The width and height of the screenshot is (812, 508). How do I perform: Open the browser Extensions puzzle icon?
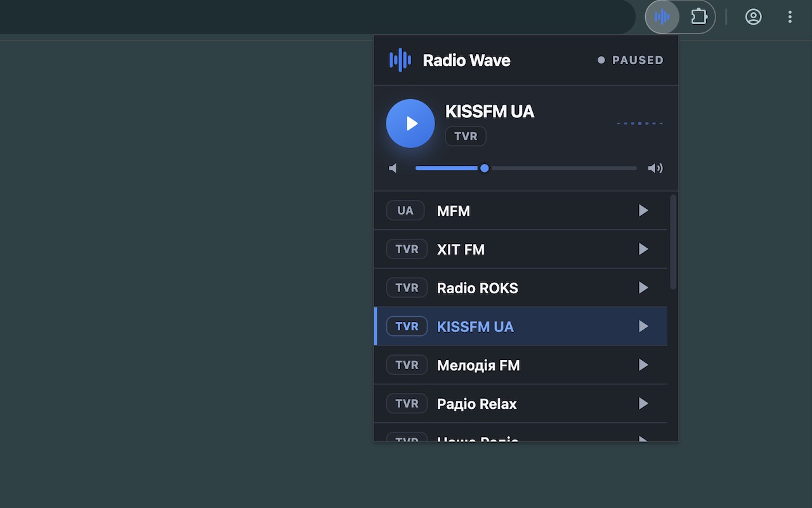click(699, 17)
